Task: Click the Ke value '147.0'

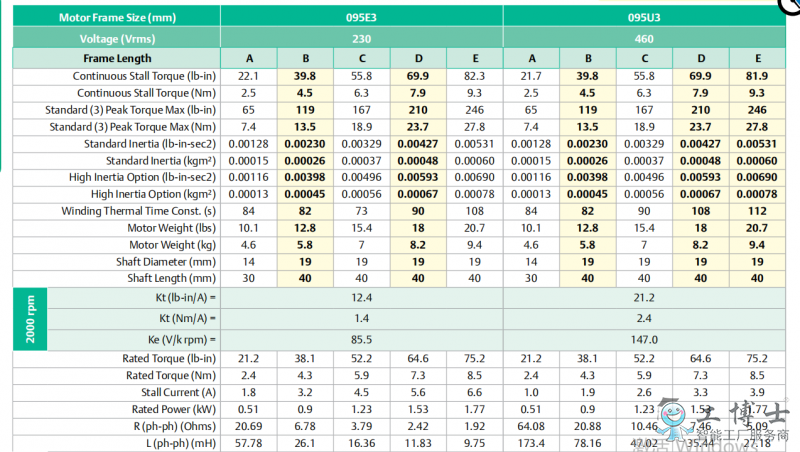Action: pyautogui.click(x=644, y=340)
